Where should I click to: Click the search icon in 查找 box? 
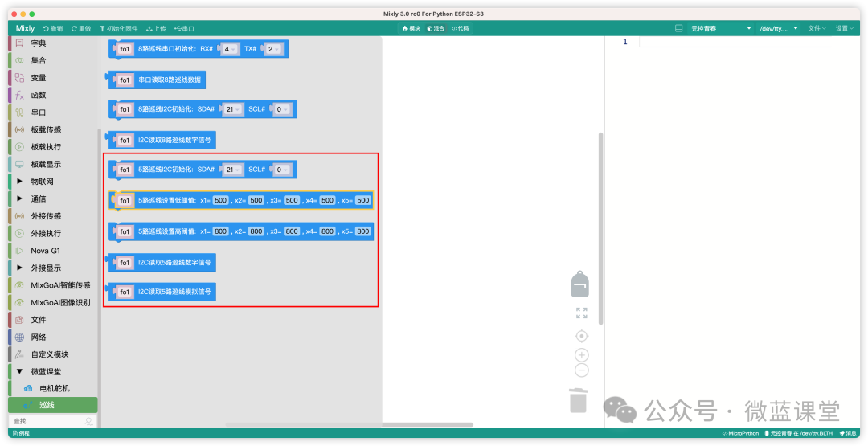point(88,422)
